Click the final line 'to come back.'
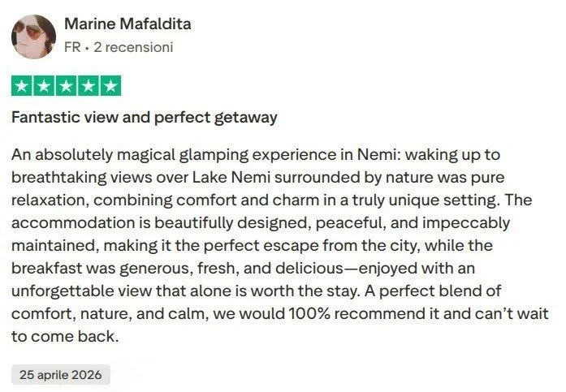 click(x=65, y=337)
